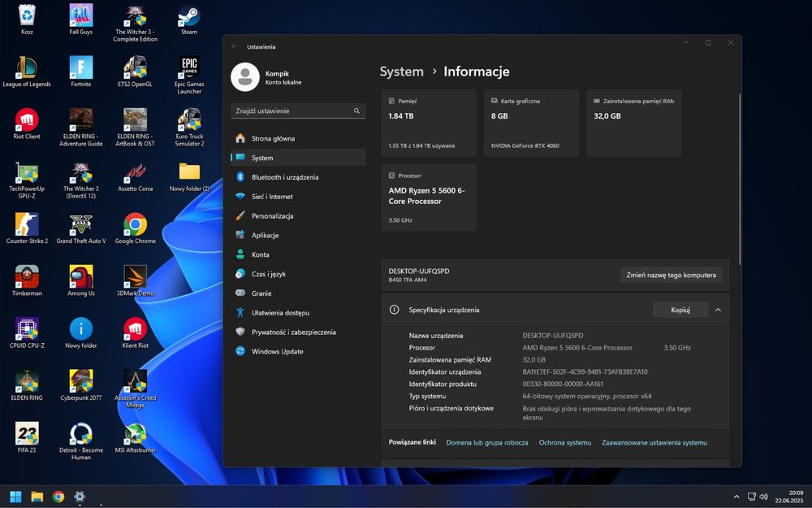Viewport: 812px width, 508px height.
Task: Open the Kosz recycle bin icon
Action: pyautogui.click(x=27, y=20)
